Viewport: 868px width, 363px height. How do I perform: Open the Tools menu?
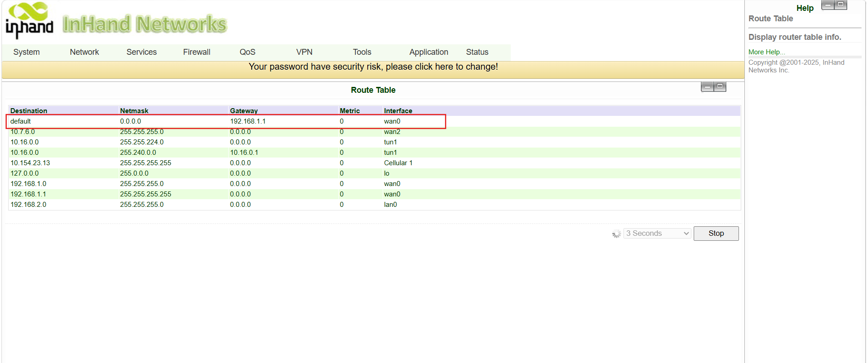pos(362,52)
